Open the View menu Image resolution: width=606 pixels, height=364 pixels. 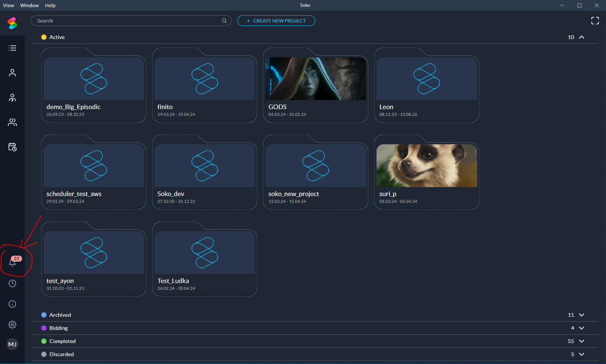click(9, 5)
